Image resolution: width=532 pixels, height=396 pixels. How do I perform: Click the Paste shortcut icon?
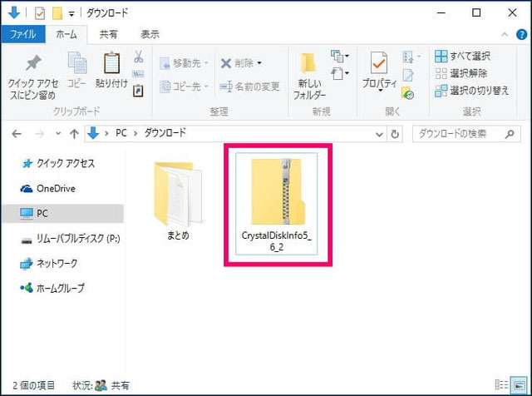point(138,91)
